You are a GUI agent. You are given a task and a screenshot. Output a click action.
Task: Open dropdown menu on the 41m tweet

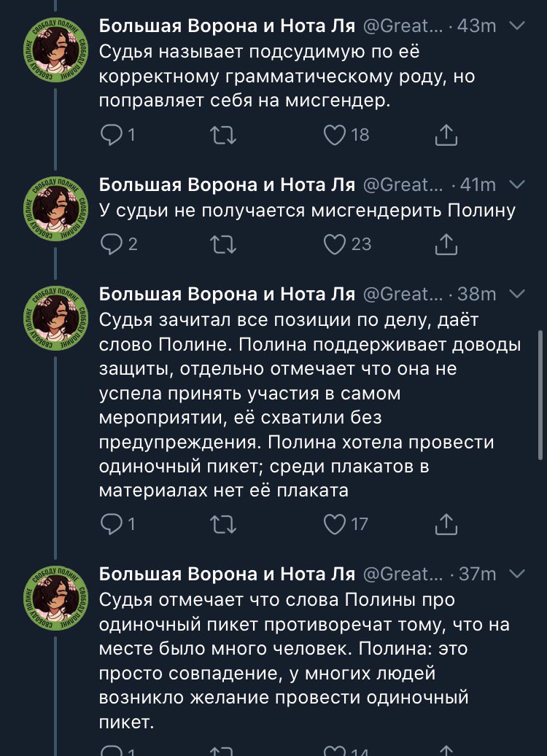(x=516, y=184)
